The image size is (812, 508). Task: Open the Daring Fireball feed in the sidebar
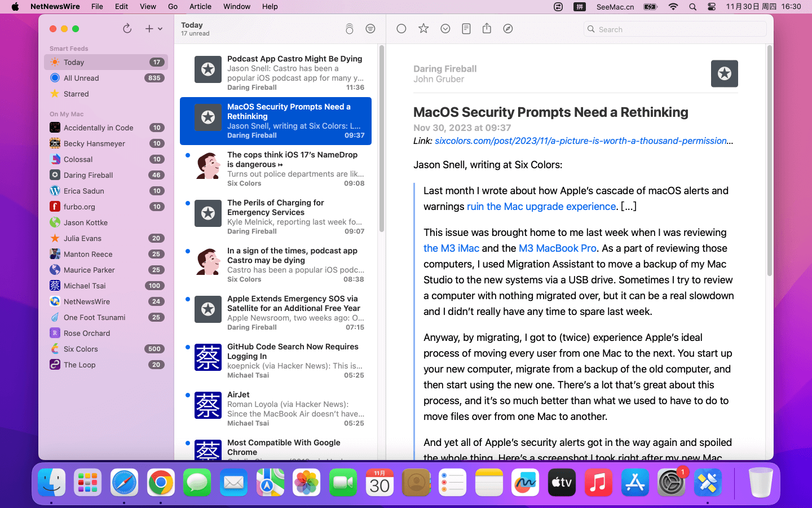106,175
